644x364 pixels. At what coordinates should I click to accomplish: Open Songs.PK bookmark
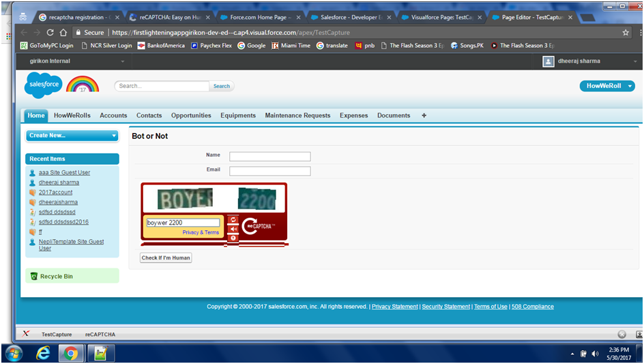pyautogui.click(x=467, y=46)
